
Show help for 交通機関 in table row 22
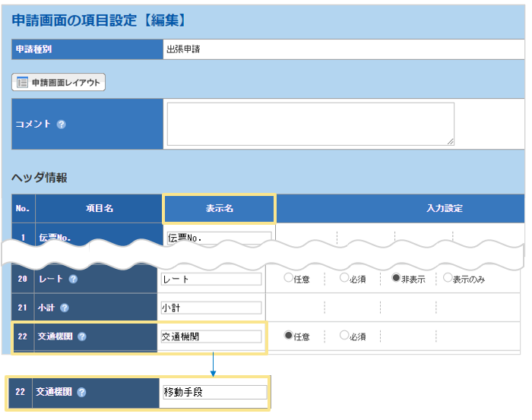pyautogui.click(x=81, y=336)
